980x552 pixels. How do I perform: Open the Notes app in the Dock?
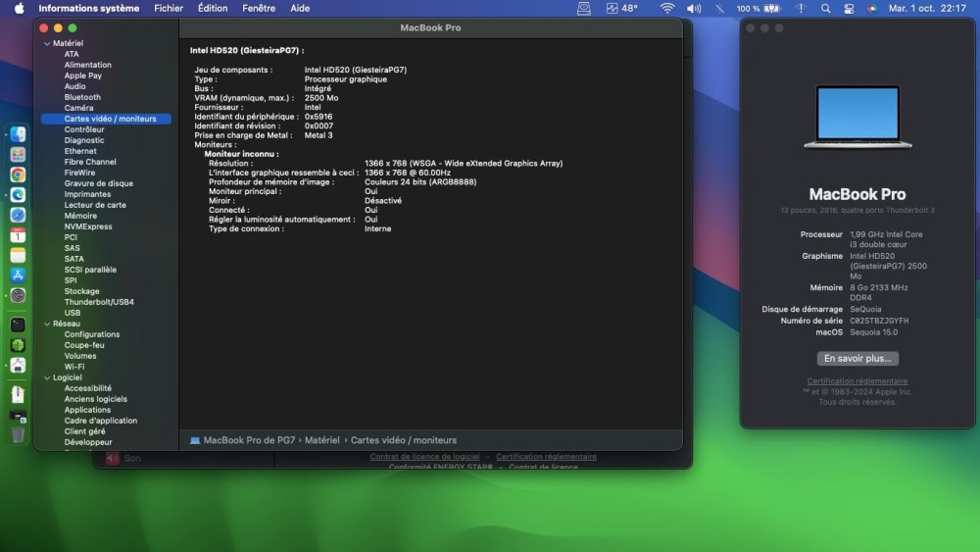(18, 255)
